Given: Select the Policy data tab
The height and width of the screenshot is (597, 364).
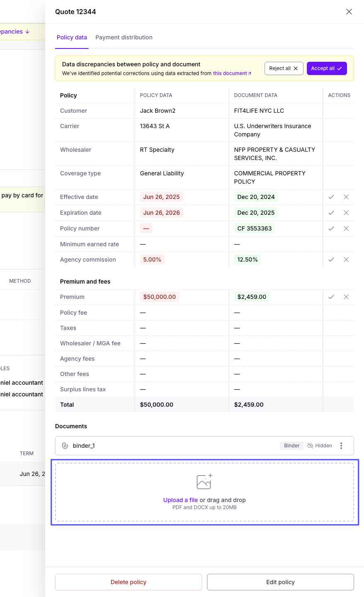Looking at the screenshot, I should click(72, 37).
